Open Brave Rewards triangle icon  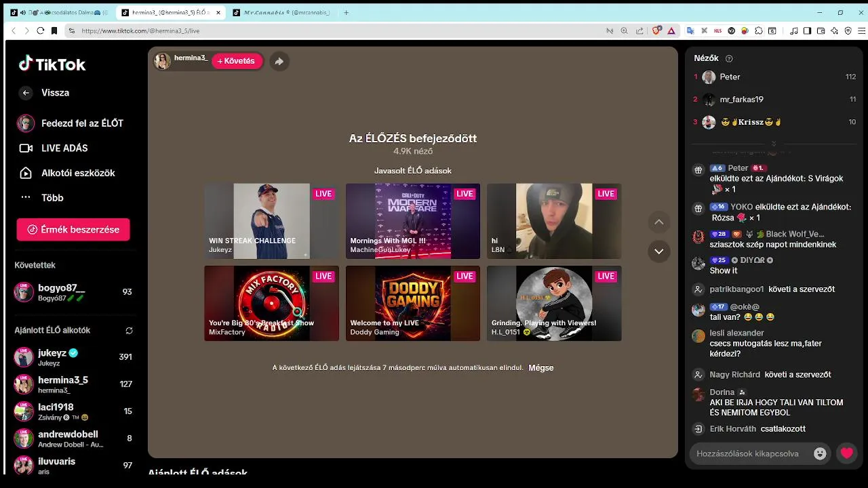coord(671,30)
